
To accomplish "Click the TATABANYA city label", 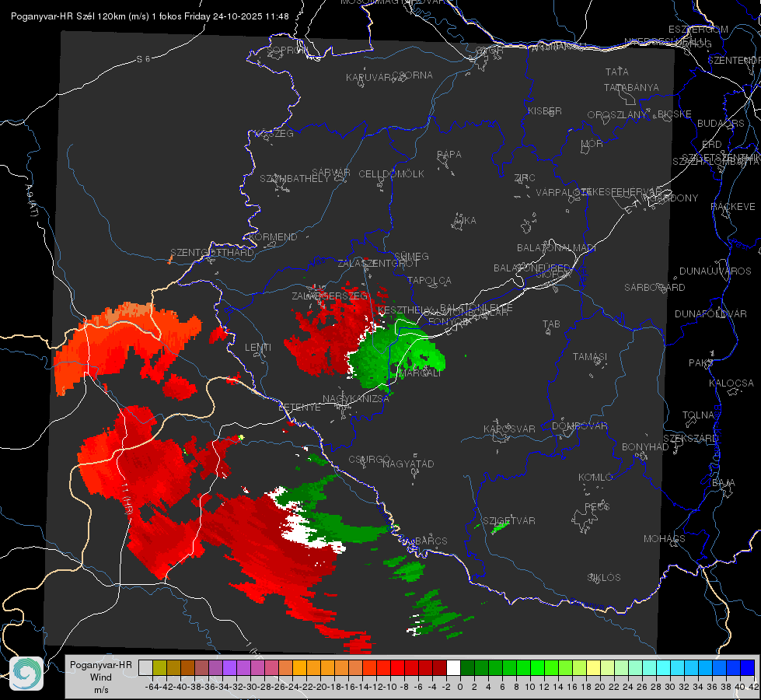I will click(x=631, y=87).
